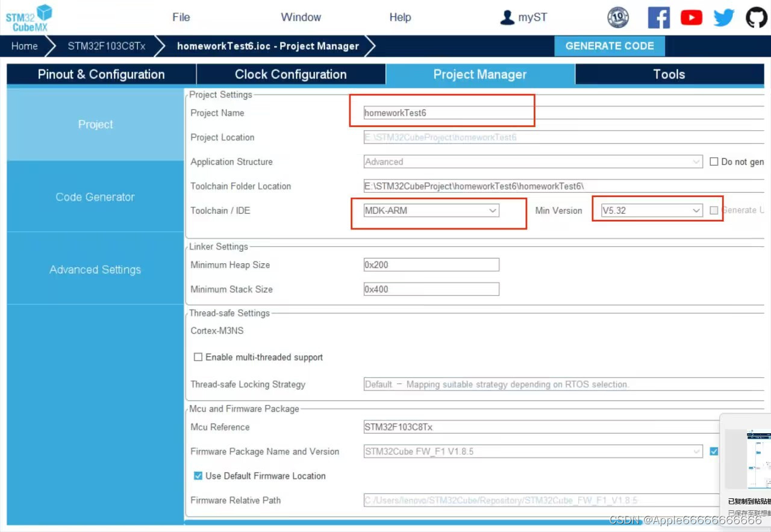Click the Minimum Heap Size field
Viewport: 771px width, 532px height.
[431, 264]
